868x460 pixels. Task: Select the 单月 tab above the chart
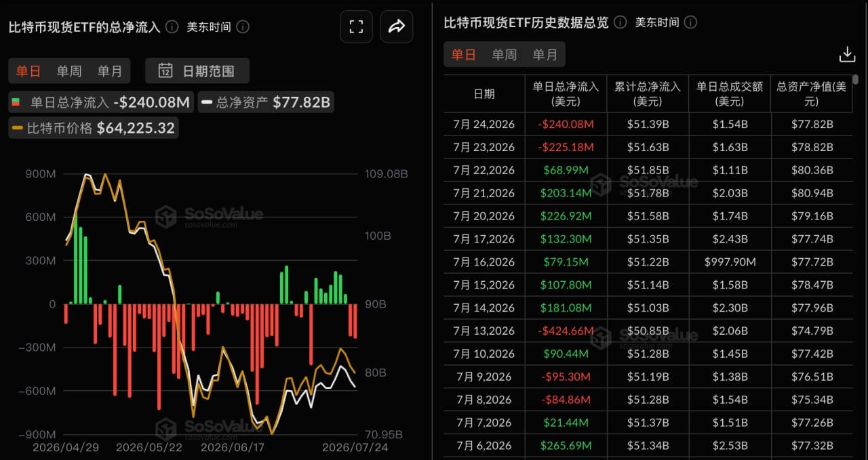110,70
